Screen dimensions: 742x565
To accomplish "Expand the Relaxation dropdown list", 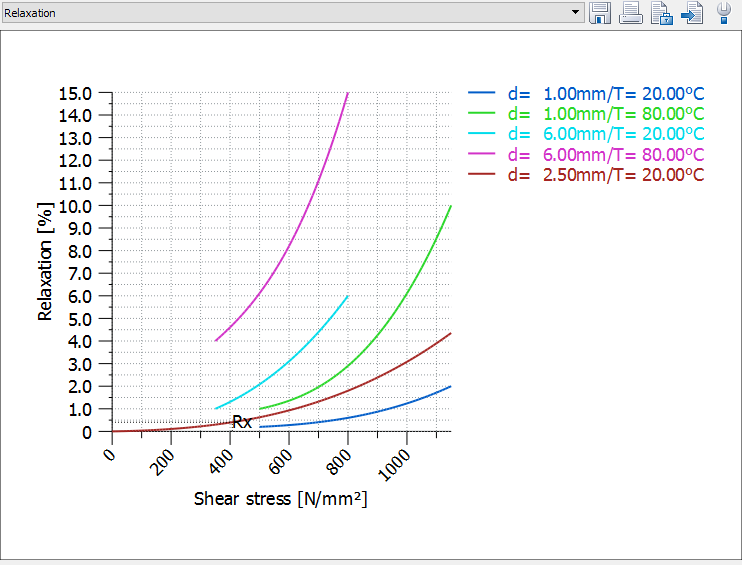I will tap(575, 13).
